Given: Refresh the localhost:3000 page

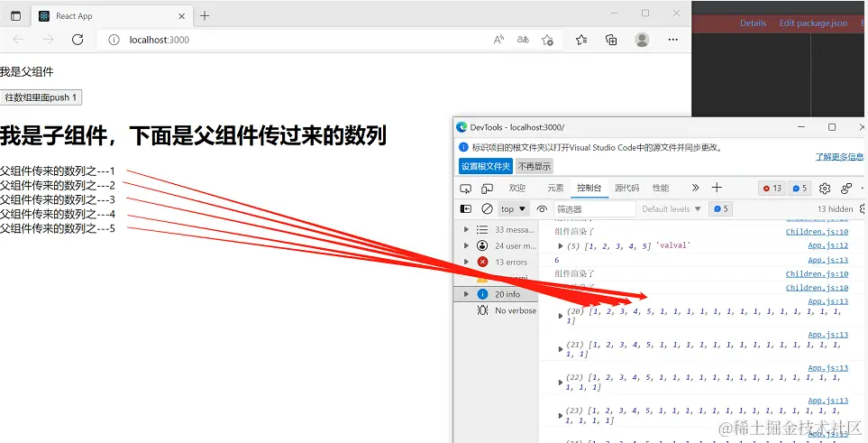Looking at the screenshot, I should click(x=78, y=40).
